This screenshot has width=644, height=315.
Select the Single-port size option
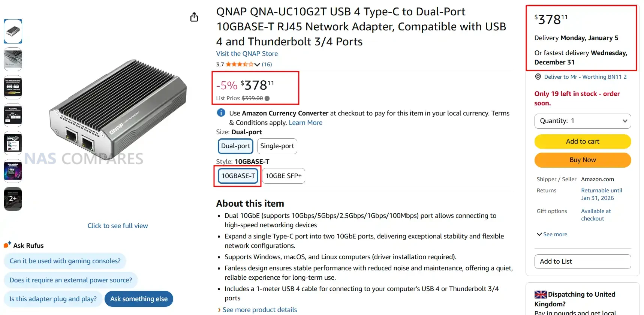tap(277, 146)
